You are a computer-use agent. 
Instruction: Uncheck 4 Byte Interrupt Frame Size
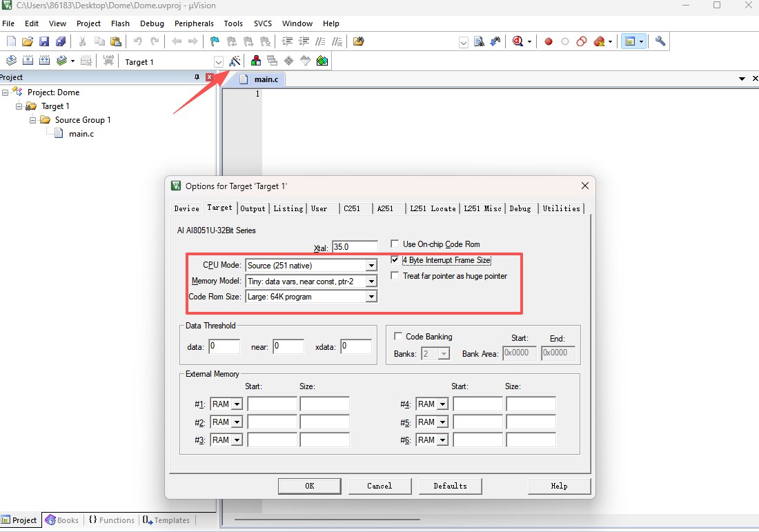(395, 260)
